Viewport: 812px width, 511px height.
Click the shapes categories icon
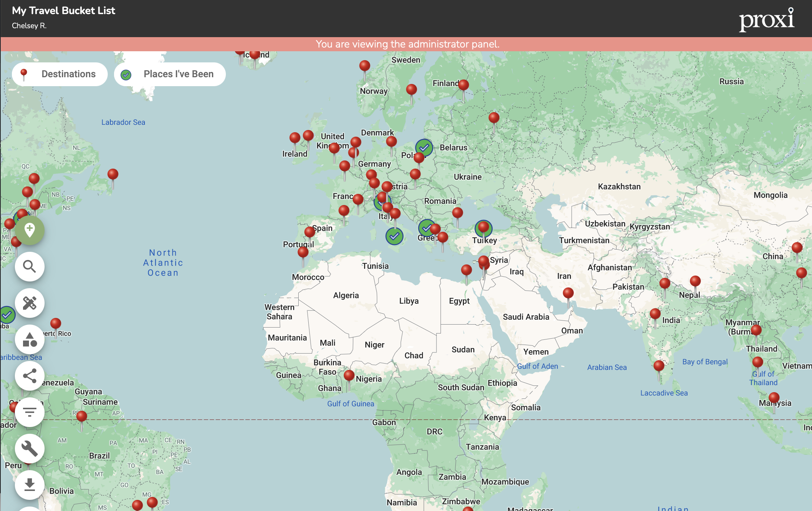[30, 339]
